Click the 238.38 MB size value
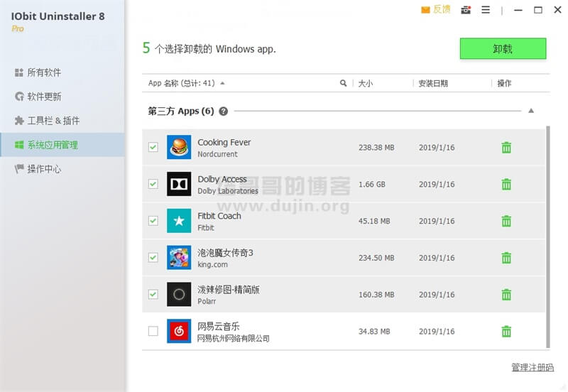This screenshot has width=568, height=392. (376, 148)
